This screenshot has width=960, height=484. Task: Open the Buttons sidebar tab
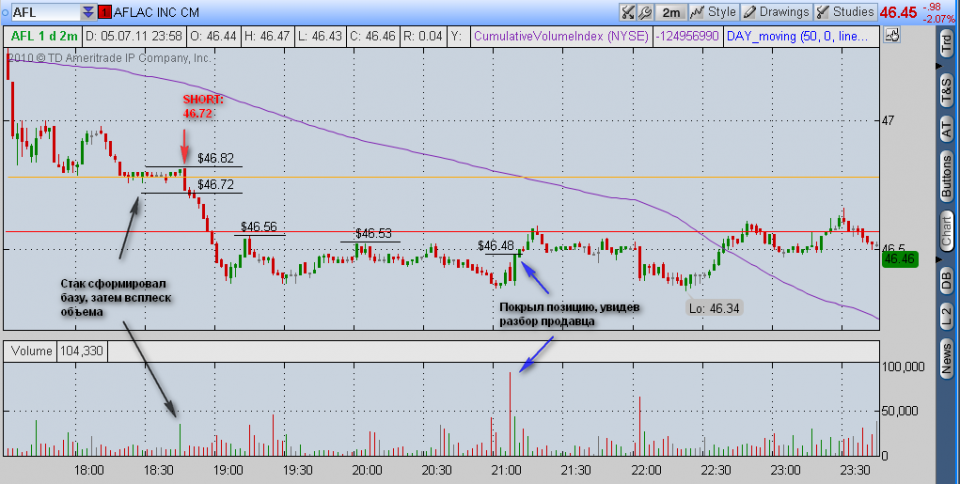point(947,178)
